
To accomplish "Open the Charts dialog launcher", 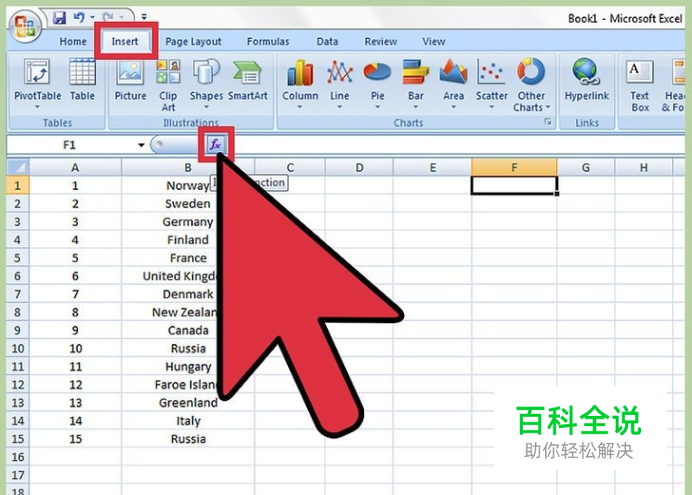I will pyautogui.click(x=548, y=122).
